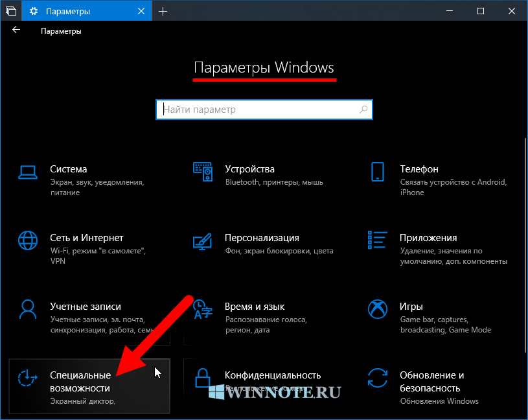Open the Устройства keyboard and speaker icon

[203, 172]
